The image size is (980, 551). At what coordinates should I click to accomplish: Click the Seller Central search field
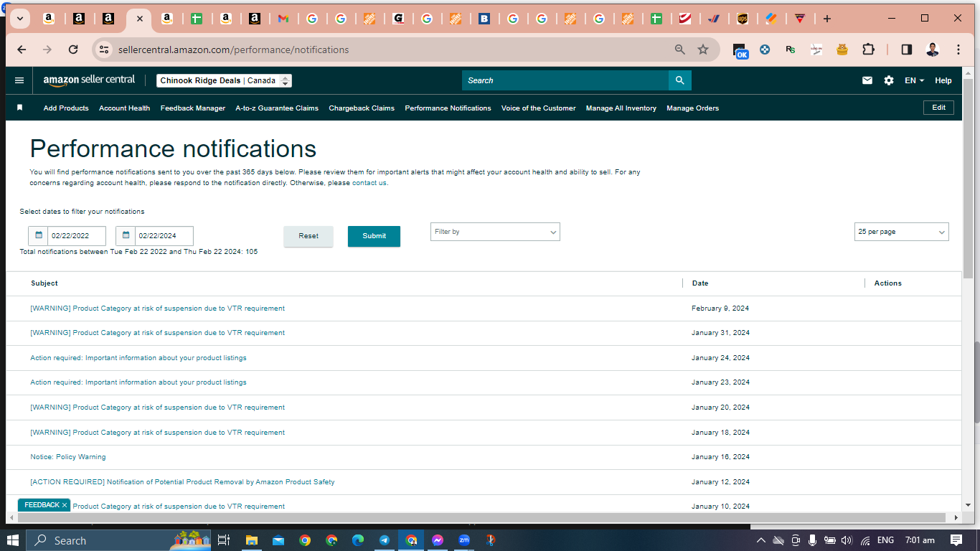point(565,80)
